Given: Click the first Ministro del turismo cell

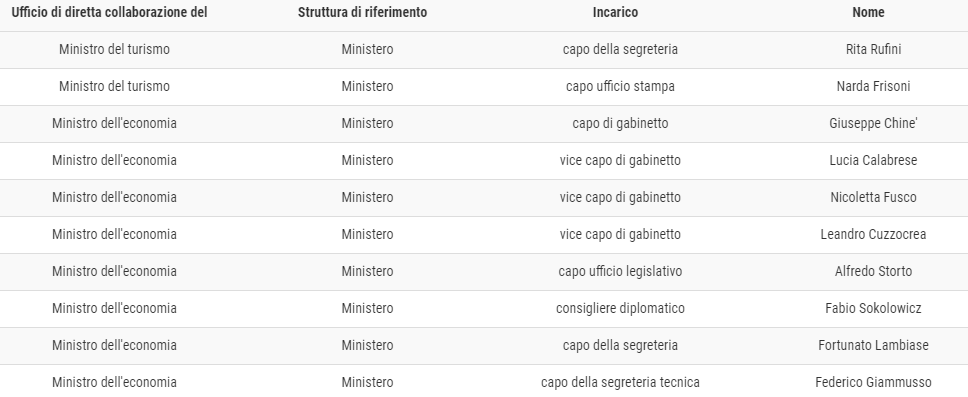Looking at the screenshot, I should tap(114, 49).
